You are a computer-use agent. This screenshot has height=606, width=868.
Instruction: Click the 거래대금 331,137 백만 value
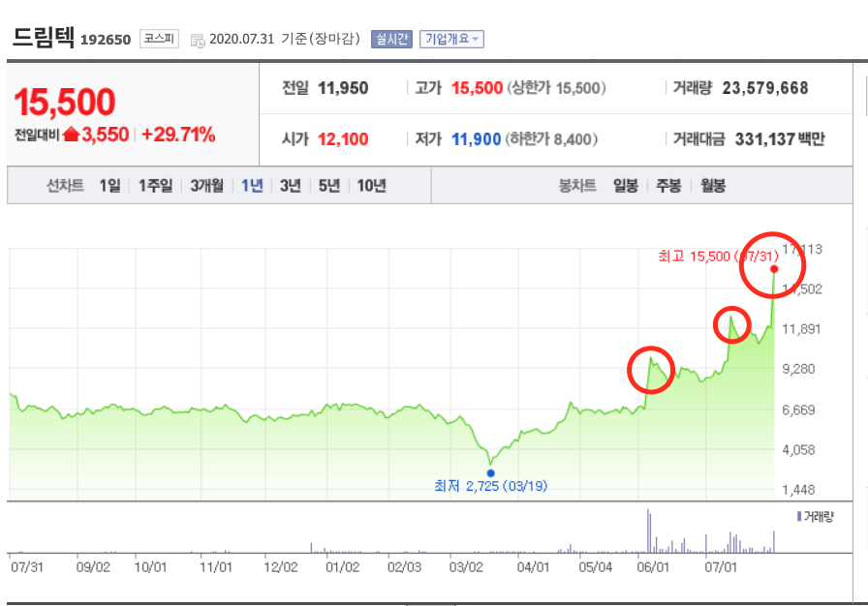780,138
